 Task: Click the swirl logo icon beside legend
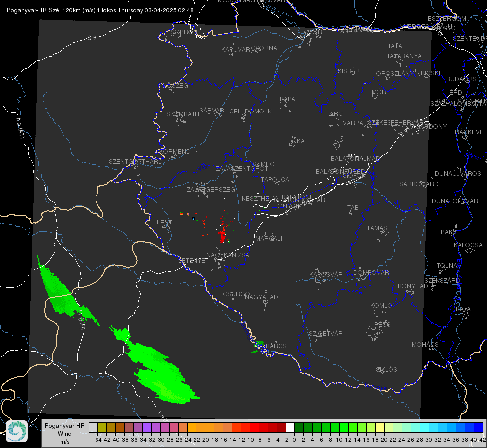click(x=17, y=431)
